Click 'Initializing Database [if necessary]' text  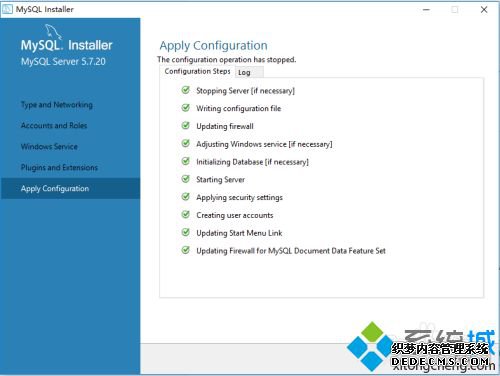pyautogui.click(x=252, y=162)
